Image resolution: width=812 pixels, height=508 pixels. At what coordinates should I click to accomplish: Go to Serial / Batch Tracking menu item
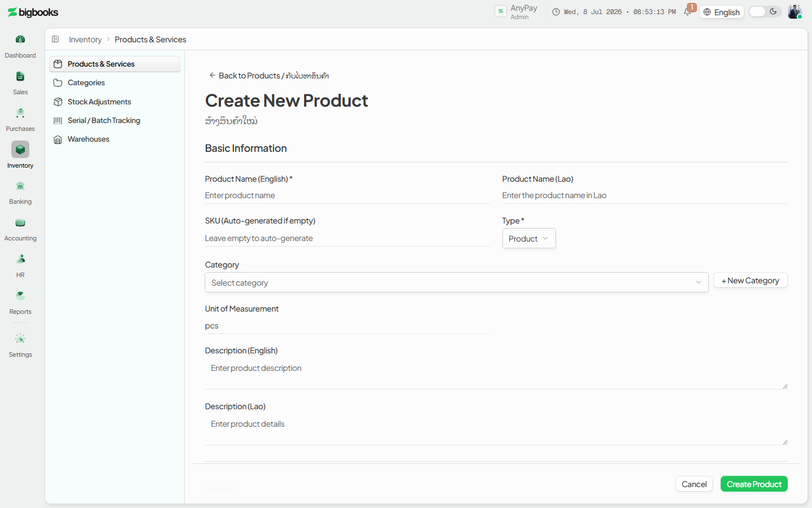[115, 120]
